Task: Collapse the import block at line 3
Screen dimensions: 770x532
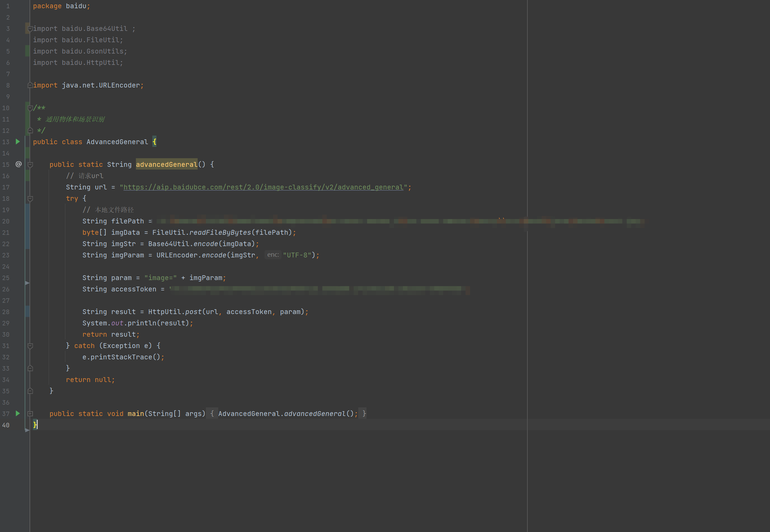Action: pos(30,29)
